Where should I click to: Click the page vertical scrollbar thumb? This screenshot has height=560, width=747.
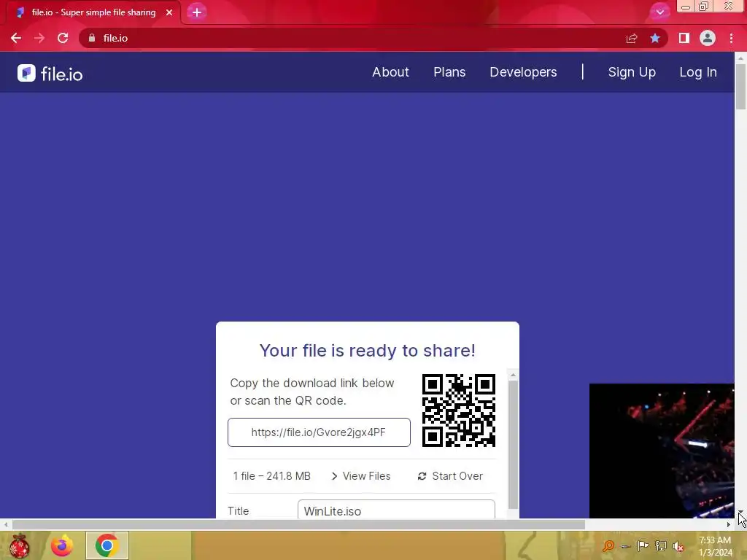(x=740, y=87)
